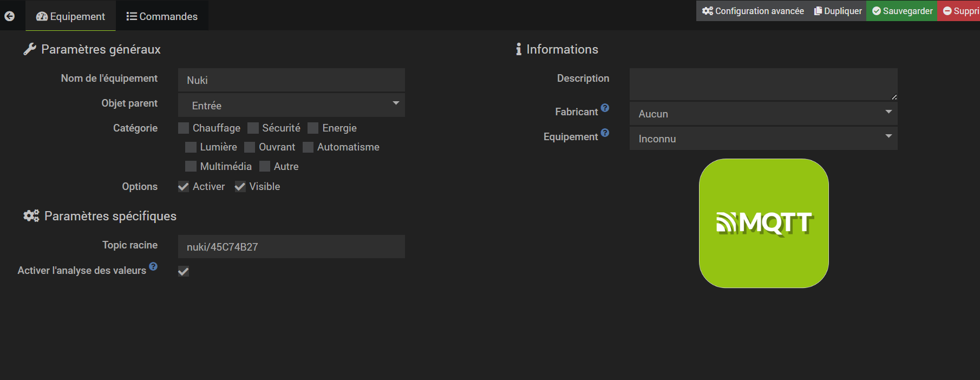Click the back arrow icon

coord(9,16)
